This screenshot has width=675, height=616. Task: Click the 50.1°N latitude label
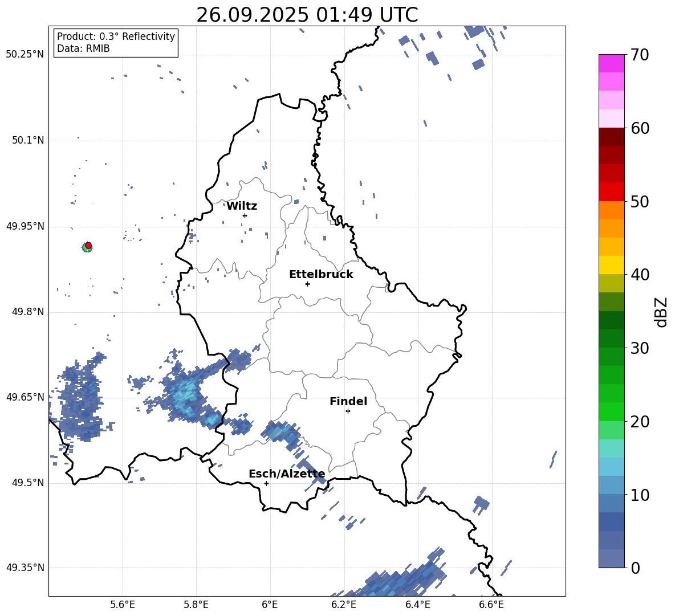[x=27, y=140]
